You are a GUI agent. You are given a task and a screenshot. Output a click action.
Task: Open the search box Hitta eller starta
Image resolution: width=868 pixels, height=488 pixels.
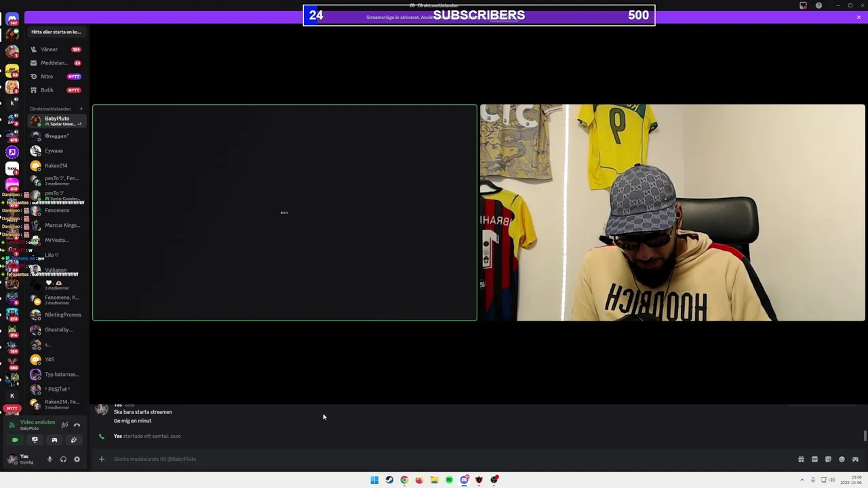click(56, 32)
